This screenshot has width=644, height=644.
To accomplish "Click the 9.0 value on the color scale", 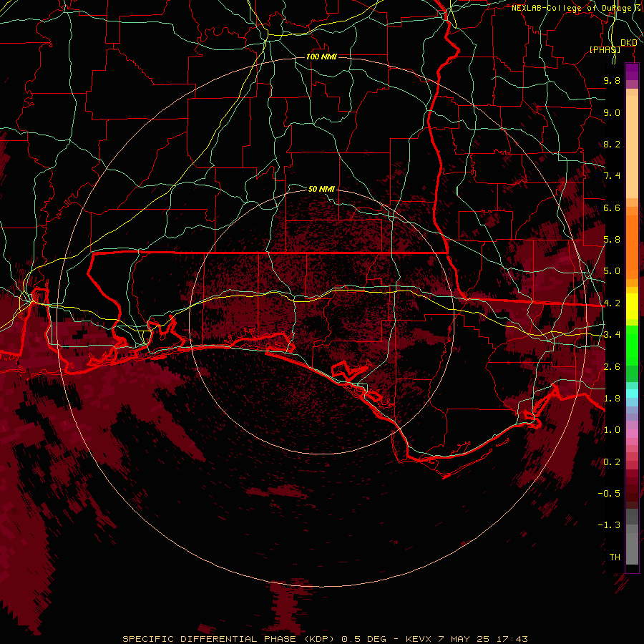I will 612,112.
